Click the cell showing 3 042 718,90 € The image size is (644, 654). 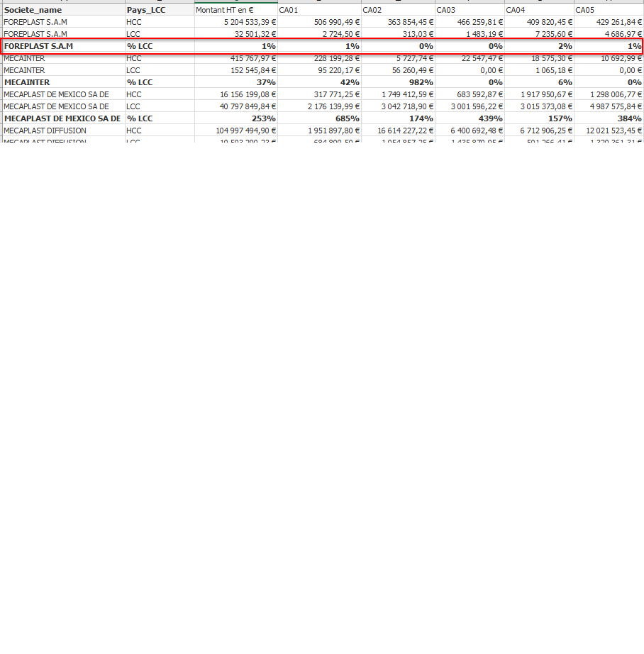399,106
